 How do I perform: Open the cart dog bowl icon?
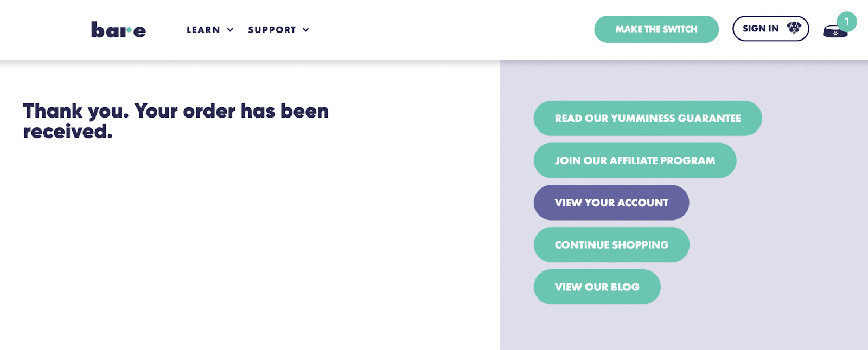tap(834, 32)
